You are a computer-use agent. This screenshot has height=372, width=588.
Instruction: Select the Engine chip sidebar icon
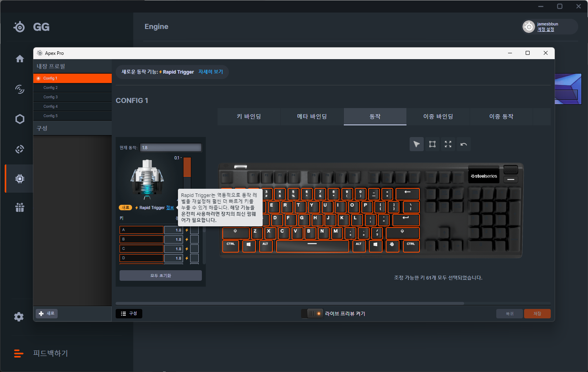point(20,179)
